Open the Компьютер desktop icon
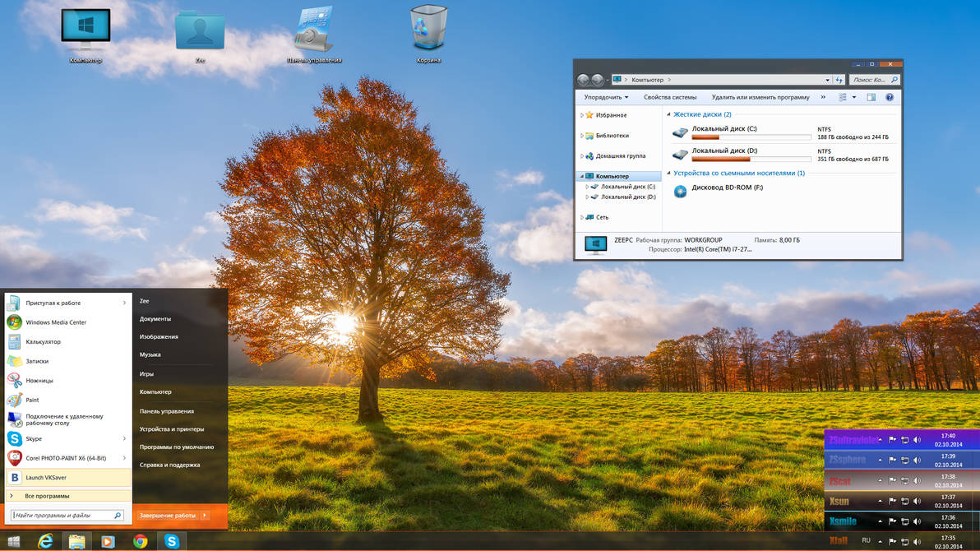This screenshot has width=980, height=551. click(x=86, y=35)
